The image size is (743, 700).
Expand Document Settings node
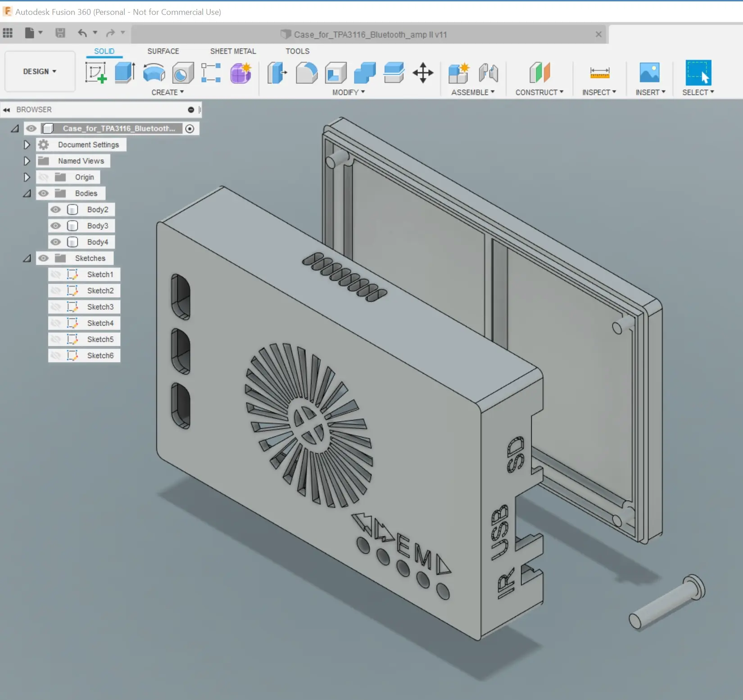(x=27, y=145)
